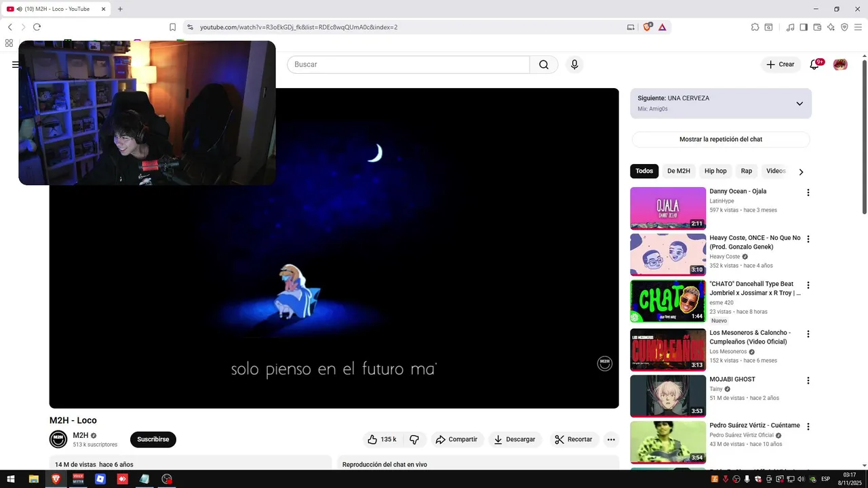This screenshot has width=868, height=488.
Task: Bookmark this page icon in toolbar
Action: pyautogui.click(x=172, y=27)
